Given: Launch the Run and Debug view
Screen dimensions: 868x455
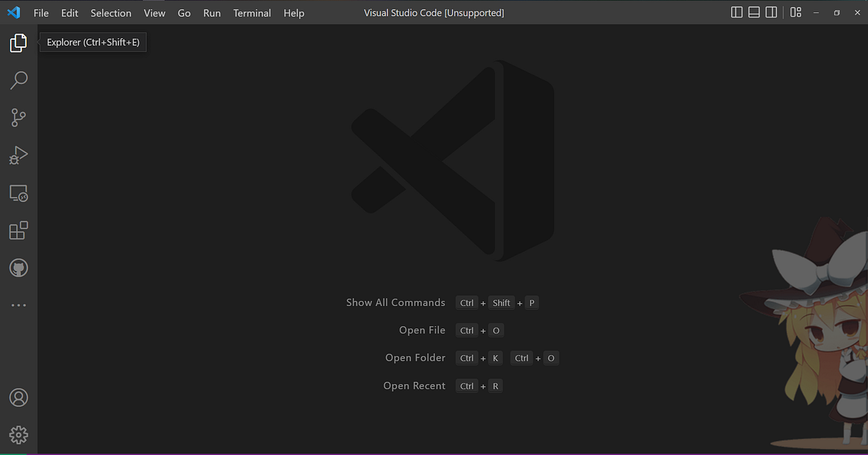Looking at the screenshot, I should tap(18, 155).
